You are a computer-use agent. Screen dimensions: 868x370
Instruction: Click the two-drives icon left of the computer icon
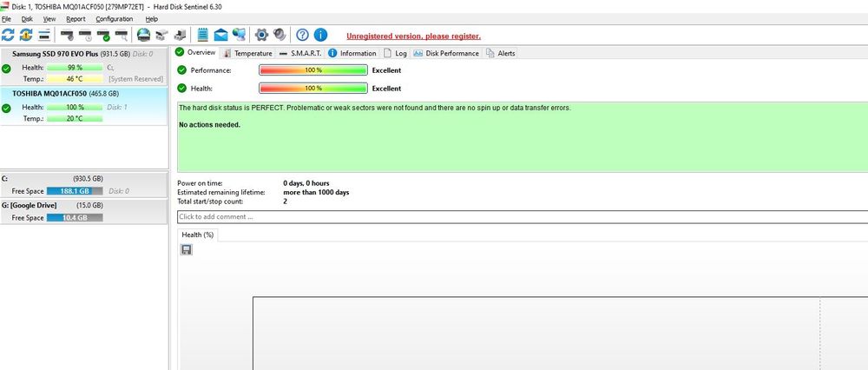[161, 35]
